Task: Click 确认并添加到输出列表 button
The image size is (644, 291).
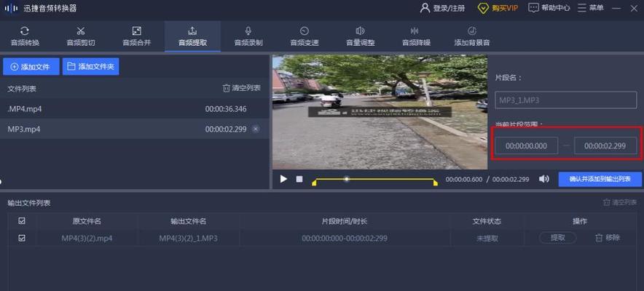Action: click(x=600, y=179)
